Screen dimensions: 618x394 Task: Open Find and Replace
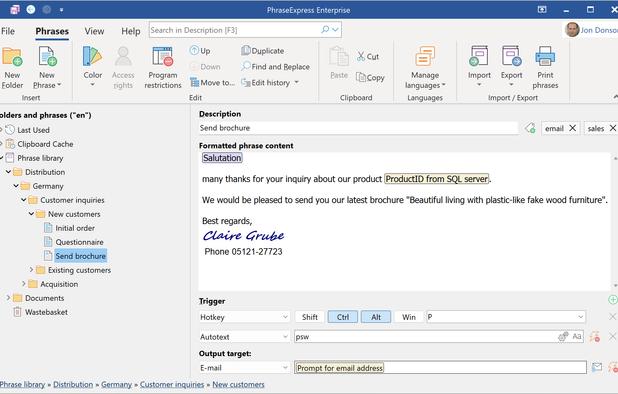[276, 67]
